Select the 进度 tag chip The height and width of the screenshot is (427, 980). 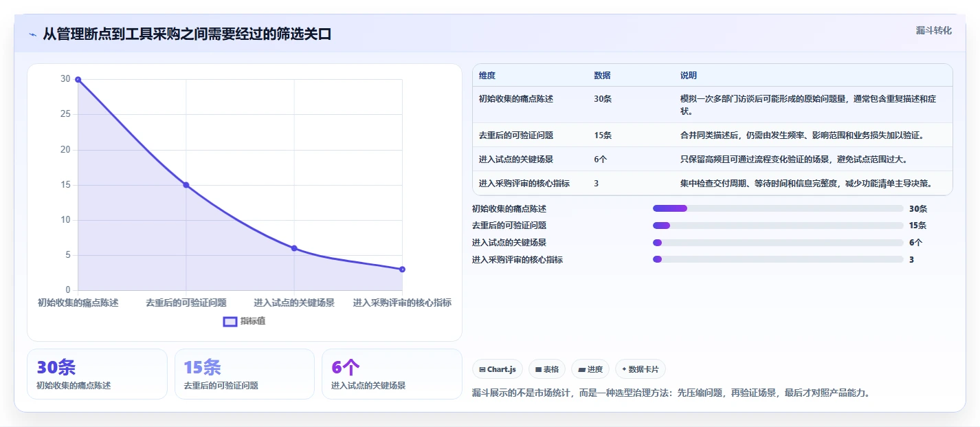pyautogui.click(x=590, y=369)
